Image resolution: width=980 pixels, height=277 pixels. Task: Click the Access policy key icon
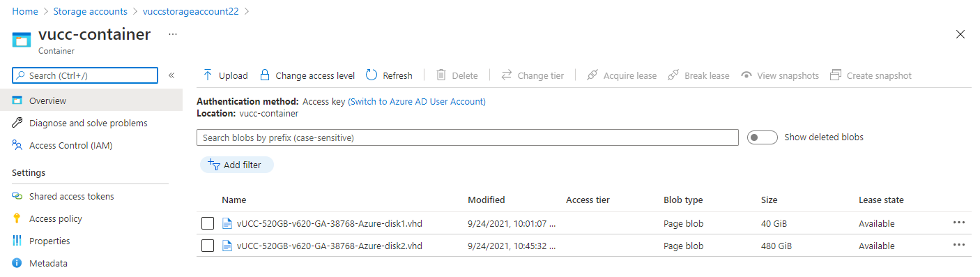tap(17, 218)
